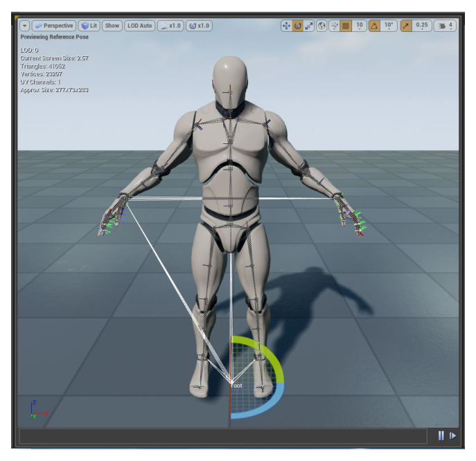476x461 pixels.
Task: Open the surface snapping options
Action: [334, 26]
